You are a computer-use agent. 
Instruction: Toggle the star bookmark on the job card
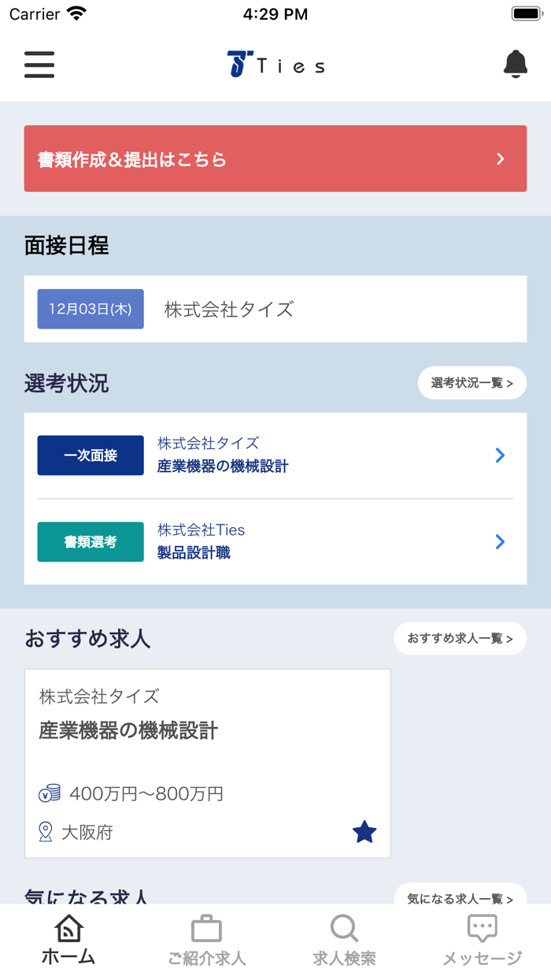point(364,831)
